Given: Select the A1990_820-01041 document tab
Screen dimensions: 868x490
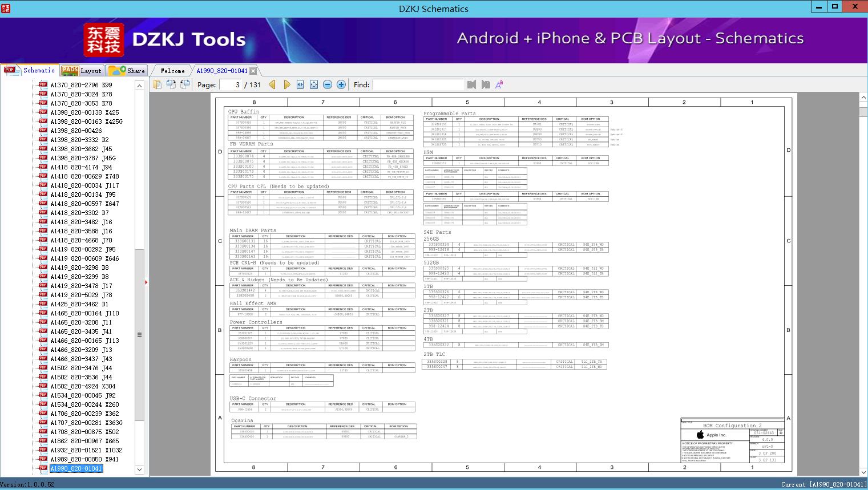Looking at the screenshot, I should [222, 71].
